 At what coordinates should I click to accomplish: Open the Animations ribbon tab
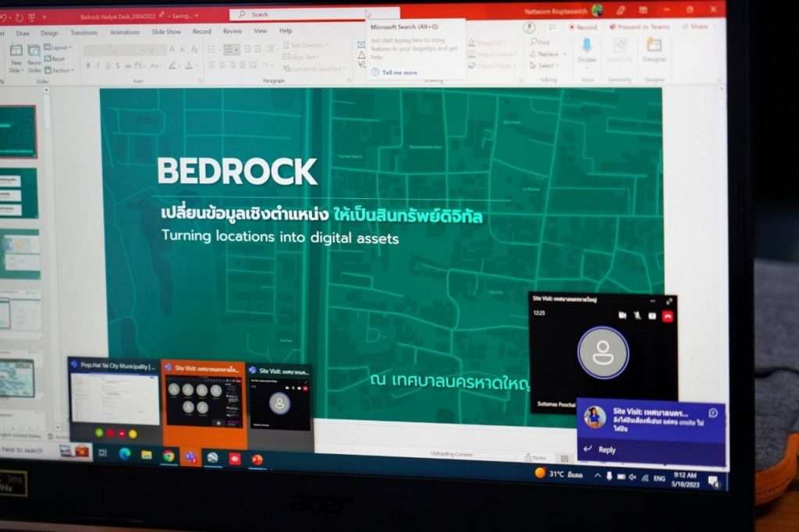pyautogui.click(x=125, y=32)
